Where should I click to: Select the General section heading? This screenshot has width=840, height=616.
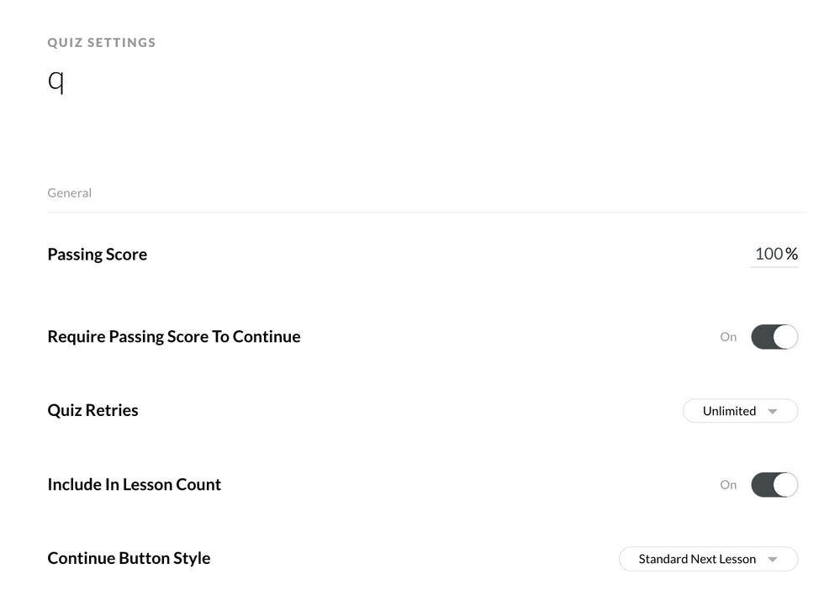pyautogui.click(x=70, y=193)
